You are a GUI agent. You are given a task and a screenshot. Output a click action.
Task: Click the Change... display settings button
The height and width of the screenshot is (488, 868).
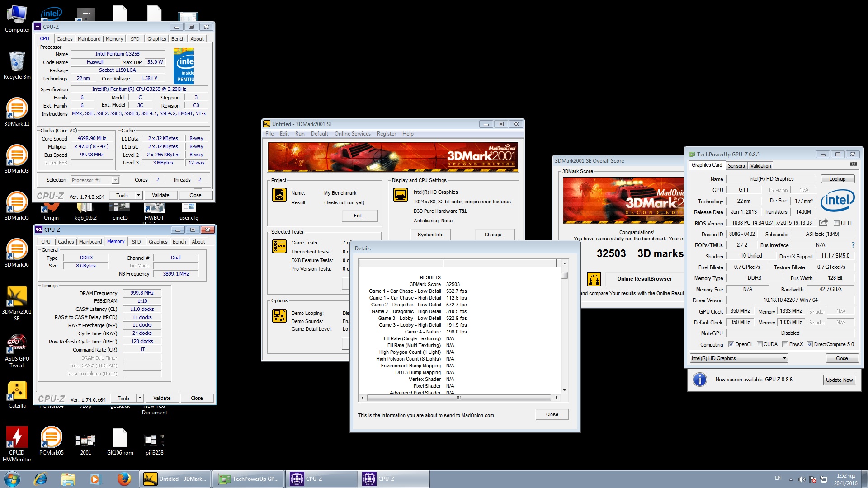(495, 235)
